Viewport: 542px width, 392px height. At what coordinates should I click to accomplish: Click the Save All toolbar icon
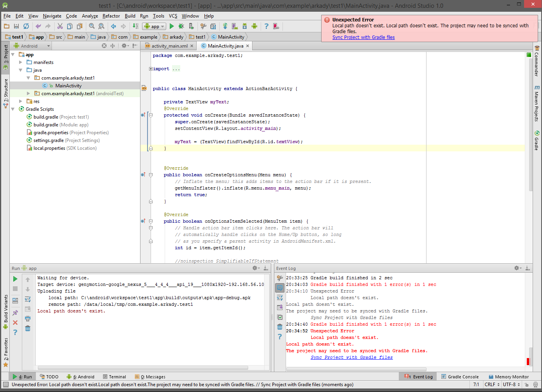16,26
